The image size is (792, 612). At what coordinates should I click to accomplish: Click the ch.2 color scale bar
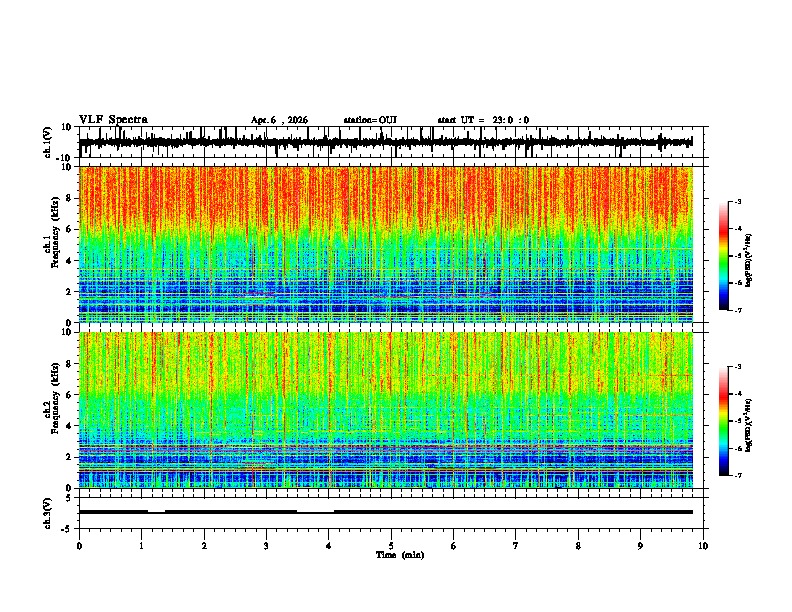tap(723, 421)
